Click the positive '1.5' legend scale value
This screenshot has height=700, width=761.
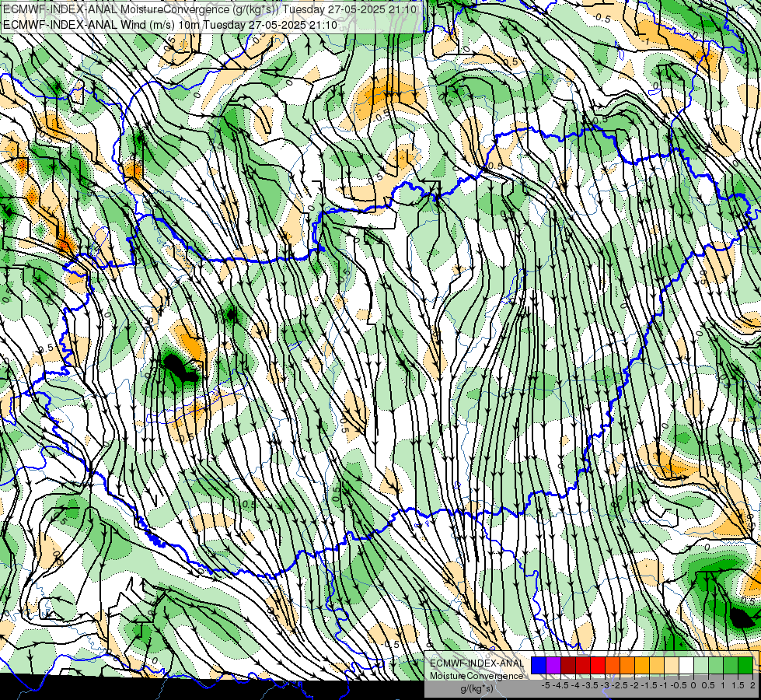(737, 685)
